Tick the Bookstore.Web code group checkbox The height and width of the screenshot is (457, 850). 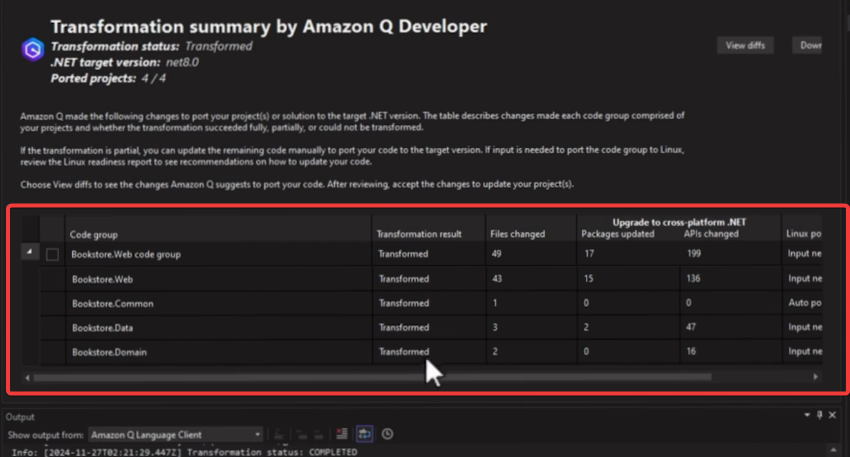click(x=52, y=254)
